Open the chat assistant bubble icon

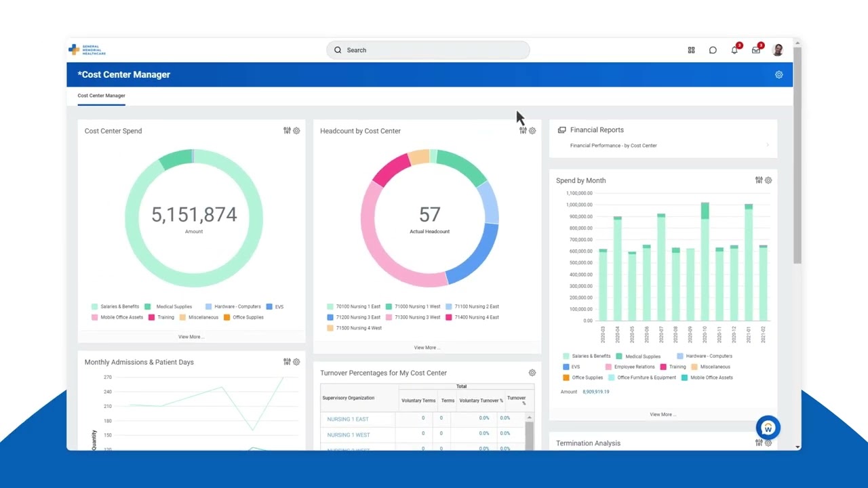click(x=713, y=50)
